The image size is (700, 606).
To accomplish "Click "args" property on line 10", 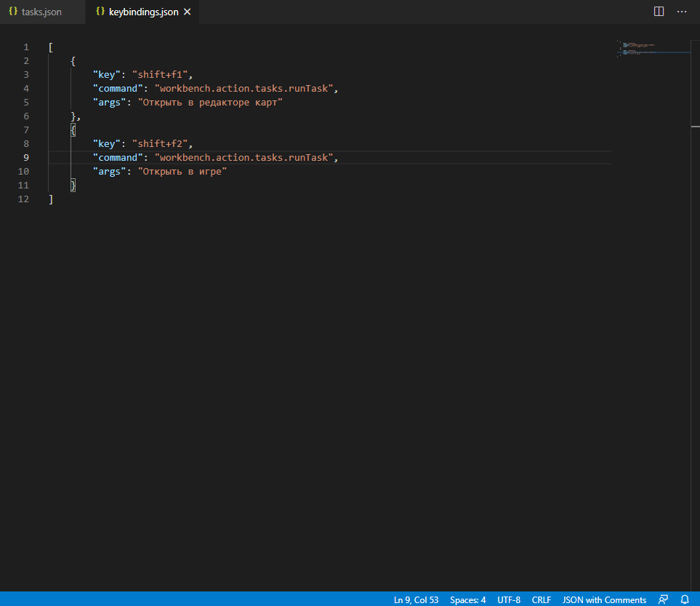I will (x=109, y=172).
